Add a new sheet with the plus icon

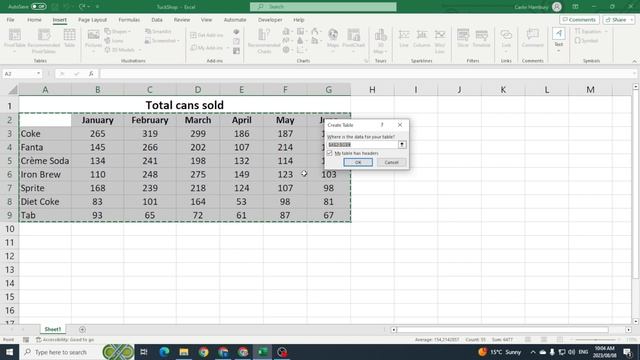(82, 329)
